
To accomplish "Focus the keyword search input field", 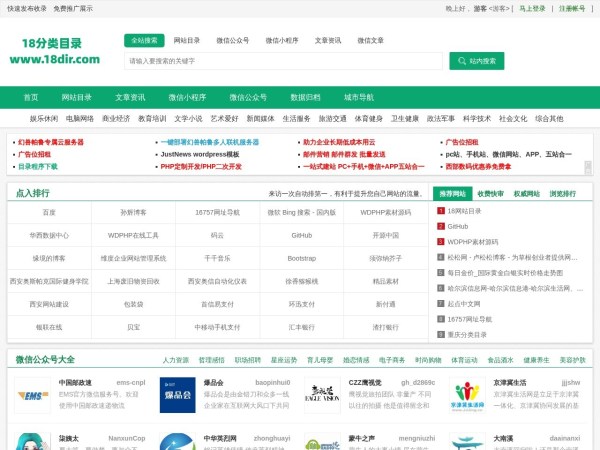I will click(x=283, y=61).
